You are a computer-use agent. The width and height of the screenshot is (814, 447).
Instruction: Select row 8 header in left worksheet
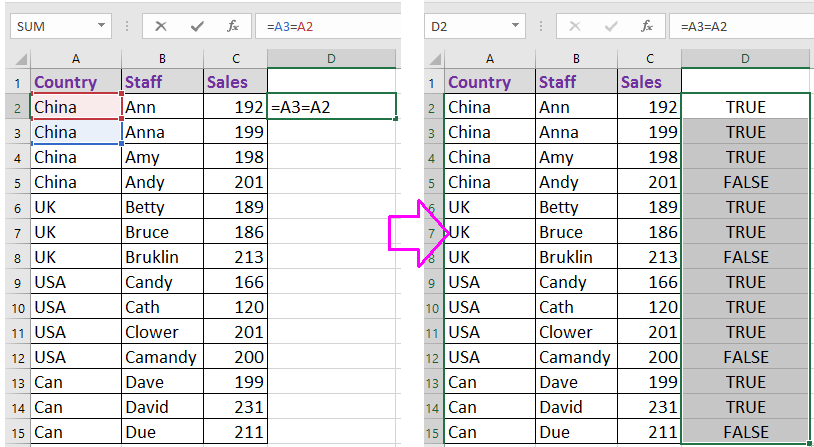tap(15, 257)
